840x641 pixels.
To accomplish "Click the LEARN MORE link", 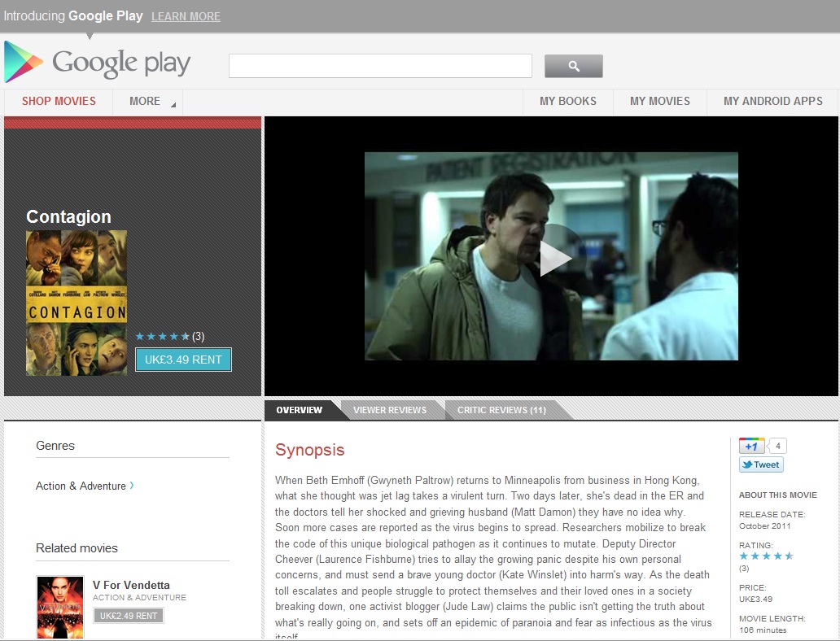I will tap(186, 16).
